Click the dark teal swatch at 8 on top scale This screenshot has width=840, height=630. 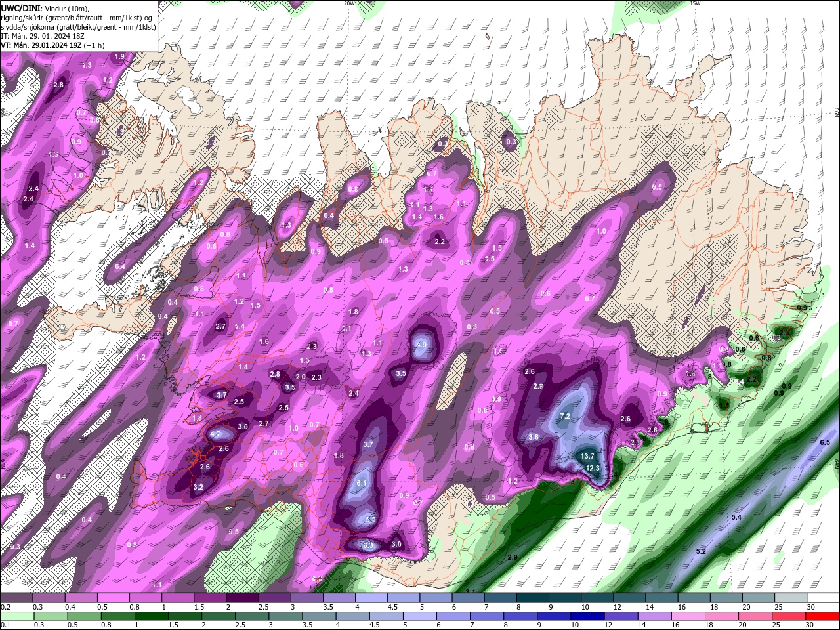point(533,598)
